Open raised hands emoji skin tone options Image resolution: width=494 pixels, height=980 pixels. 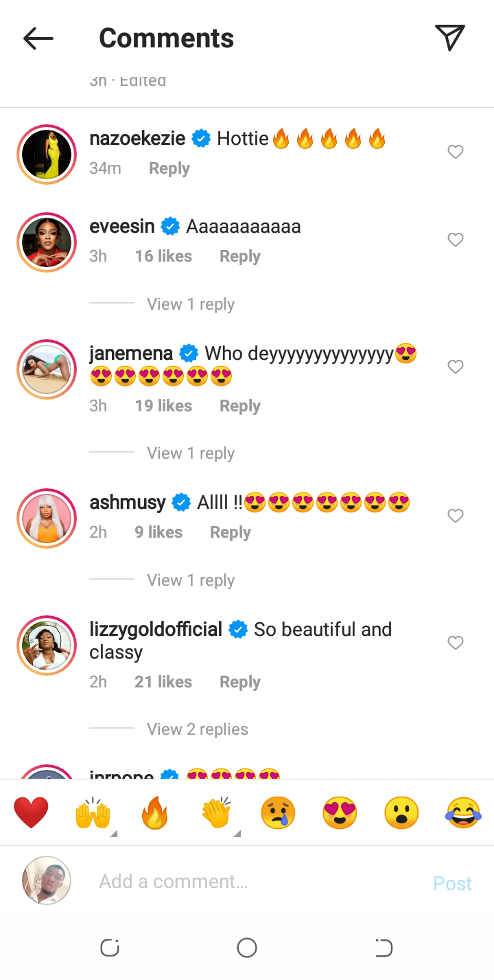93,814
